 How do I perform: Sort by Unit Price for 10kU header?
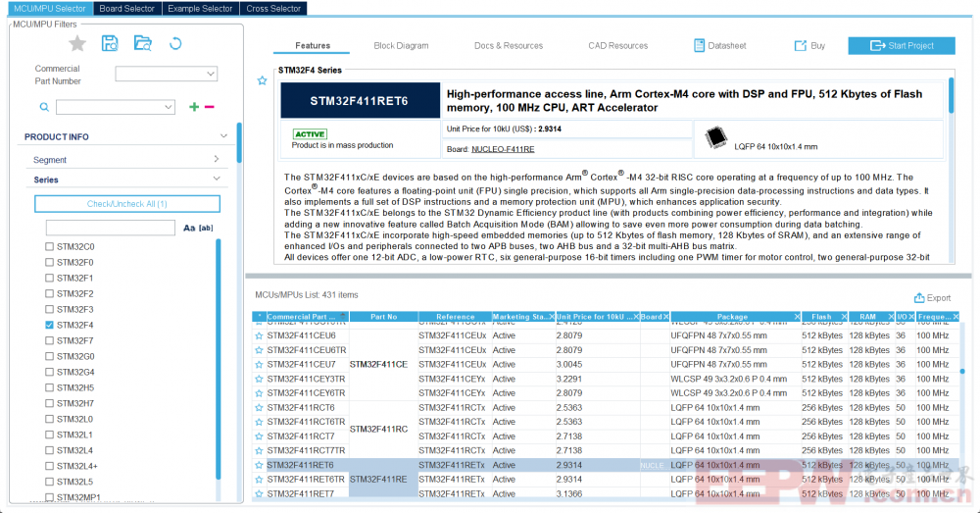[595, 317]
